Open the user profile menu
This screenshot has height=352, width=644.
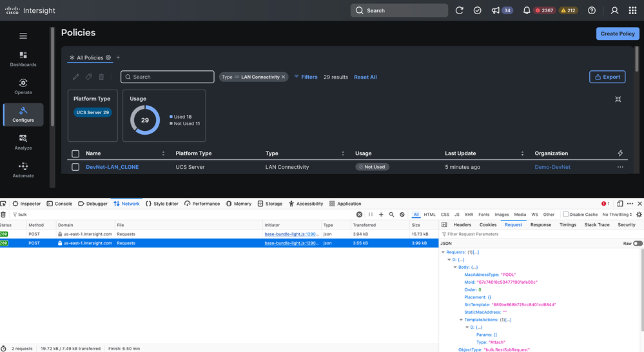coord(614,11)
